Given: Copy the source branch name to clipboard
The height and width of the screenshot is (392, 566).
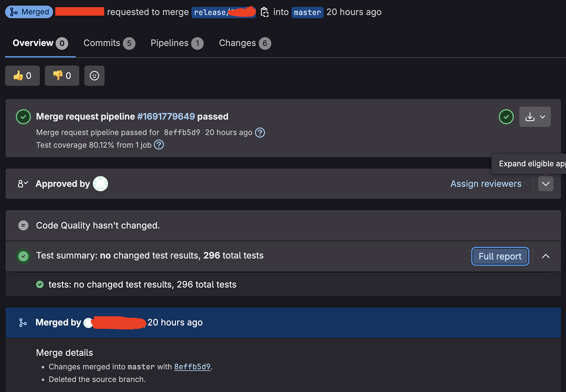Looking at the screenshot, I should coord(265,12).
